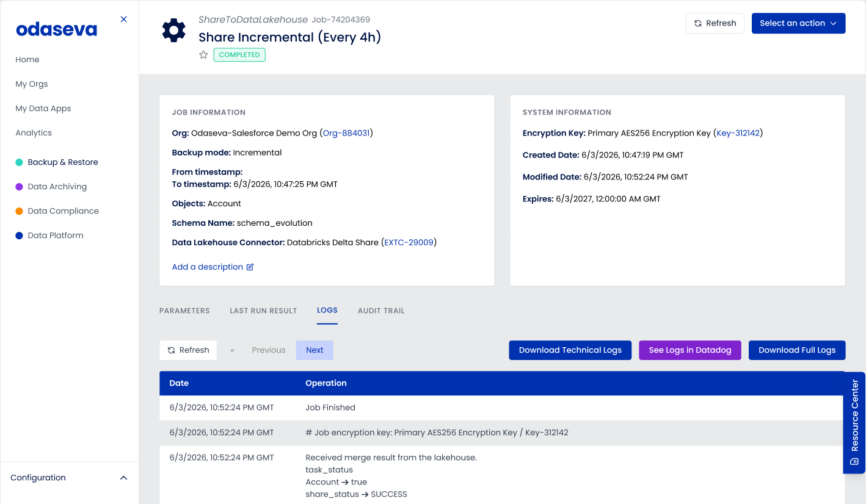
Task: Star this job as favorite
Action: [x=203, y=55]
